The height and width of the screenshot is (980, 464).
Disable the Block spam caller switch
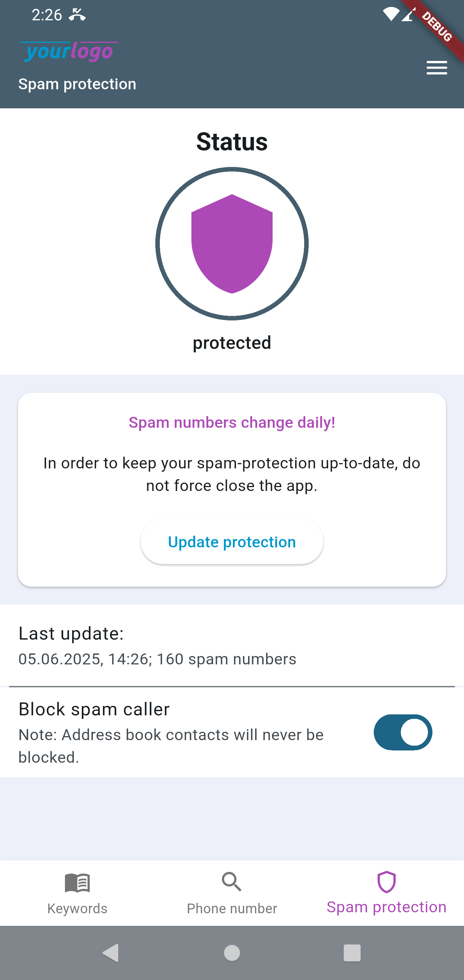[403, 732]
